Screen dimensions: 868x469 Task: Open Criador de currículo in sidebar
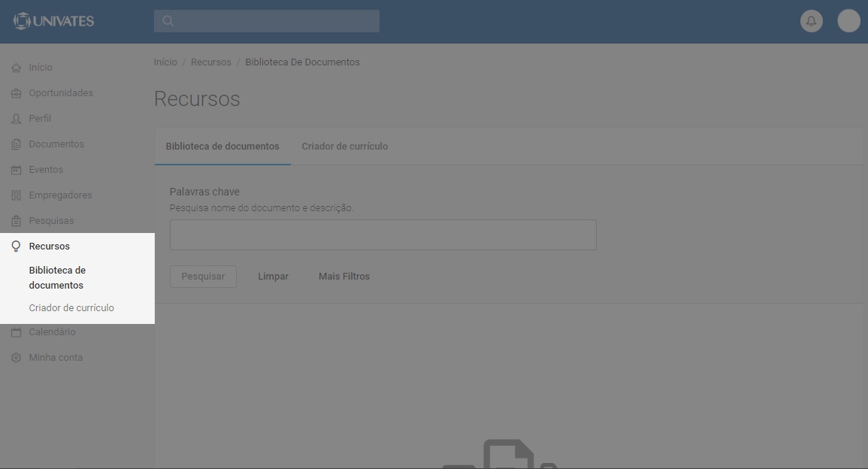tap(71, 308)
